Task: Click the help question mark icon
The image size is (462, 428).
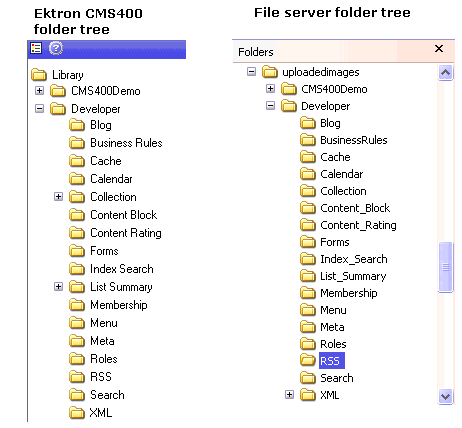Action: click(56, 48)
